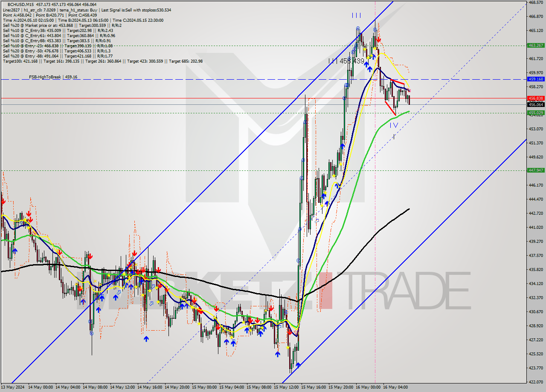Click the '15 May 16:00' time axis label

pos(313,387)
